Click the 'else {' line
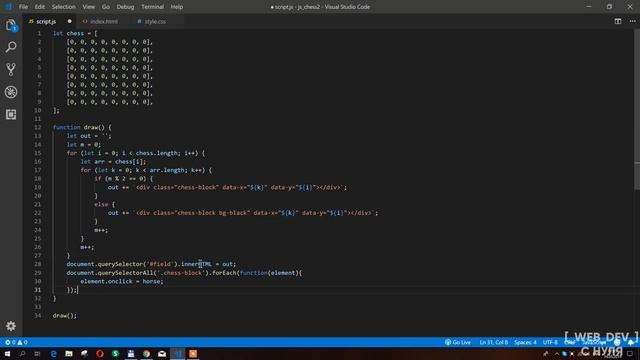 (104, 204)
